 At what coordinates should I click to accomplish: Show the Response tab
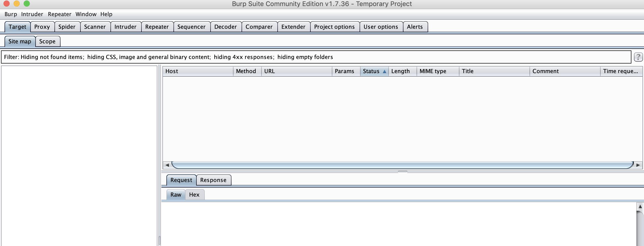tap(214, 180)
